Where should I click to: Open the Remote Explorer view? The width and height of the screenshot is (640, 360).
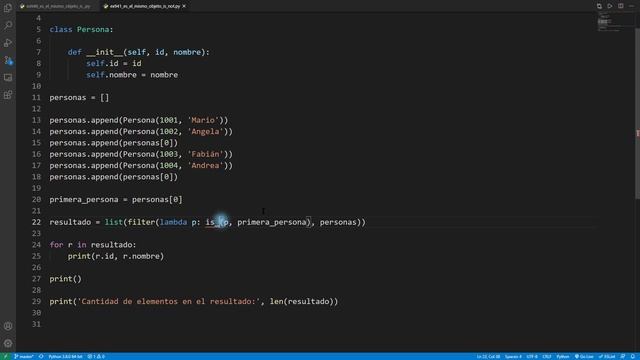tap(8, 78)
